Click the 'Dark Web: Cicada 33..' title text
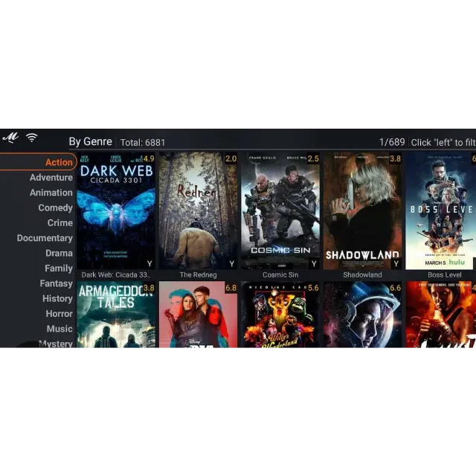This screenshot has width=476, height=476. [116, 275]
